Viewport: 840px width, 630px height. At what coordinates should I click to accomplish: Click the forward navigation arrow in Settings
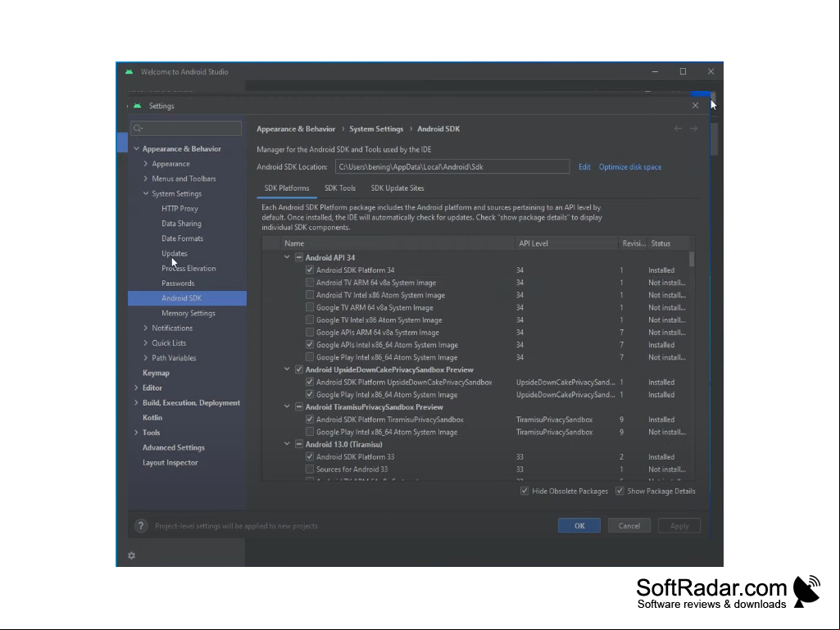point(694,129)
